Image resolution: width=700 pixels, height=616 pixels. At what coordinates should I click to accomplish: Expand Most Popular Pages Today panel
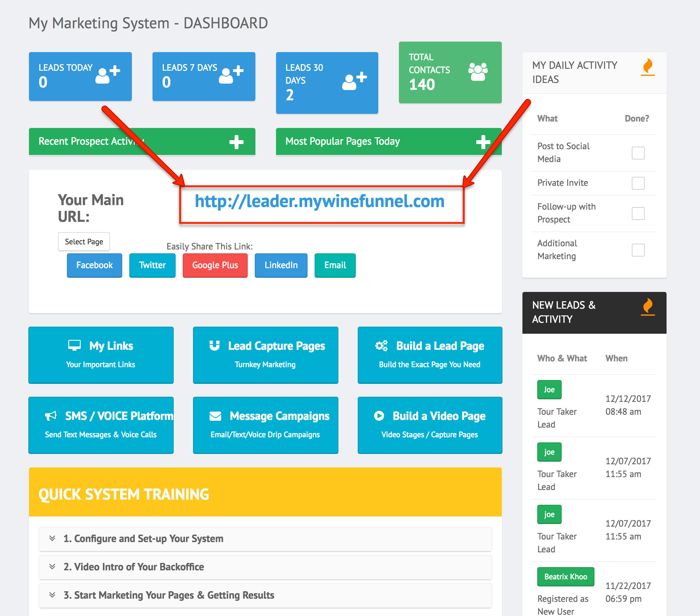click(483, 142)
